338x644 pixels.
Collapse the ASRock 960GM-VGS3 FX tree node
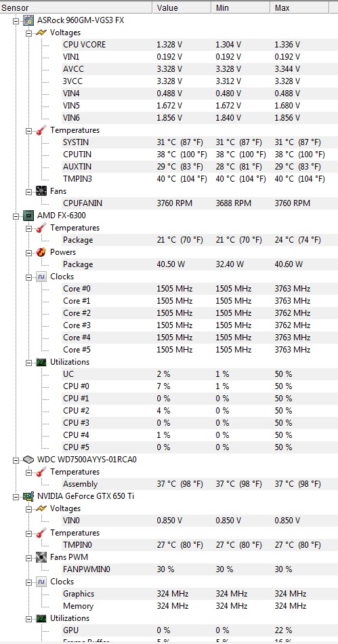pyautogui.click(x=16, y=20)
